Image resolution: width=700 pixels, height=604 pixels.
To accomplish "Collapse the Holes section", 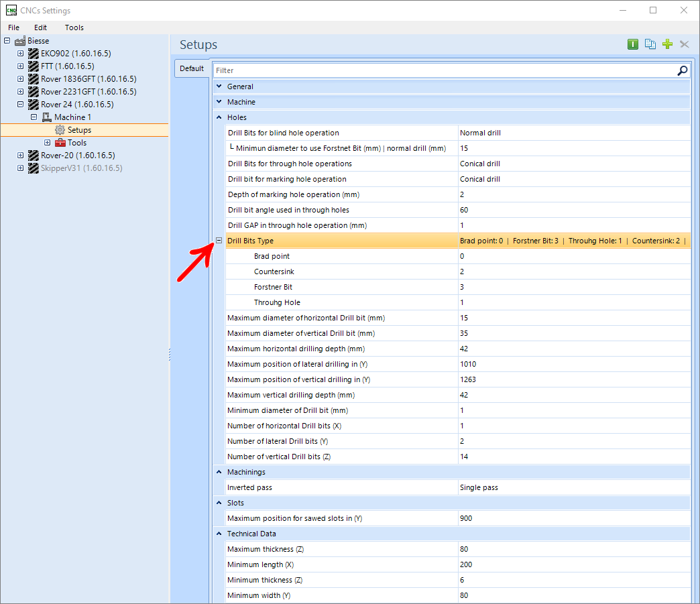I will [219, 117].
